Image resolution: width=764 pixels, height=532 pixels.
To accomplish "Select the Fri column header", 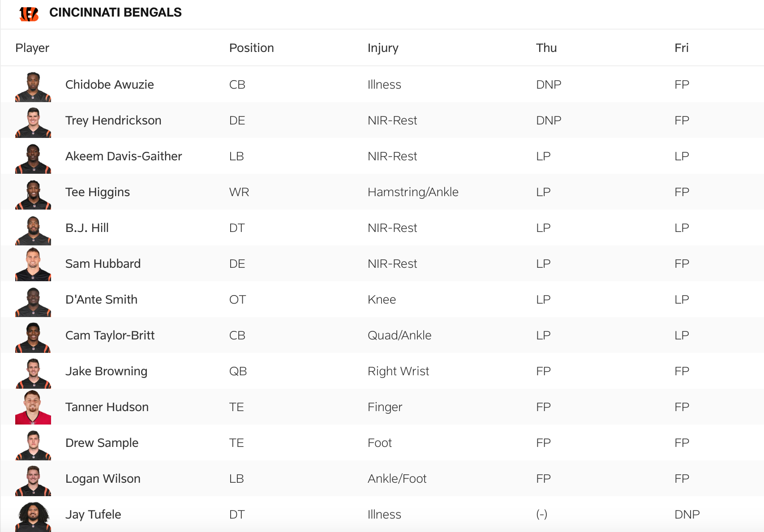I will (681, 48).
